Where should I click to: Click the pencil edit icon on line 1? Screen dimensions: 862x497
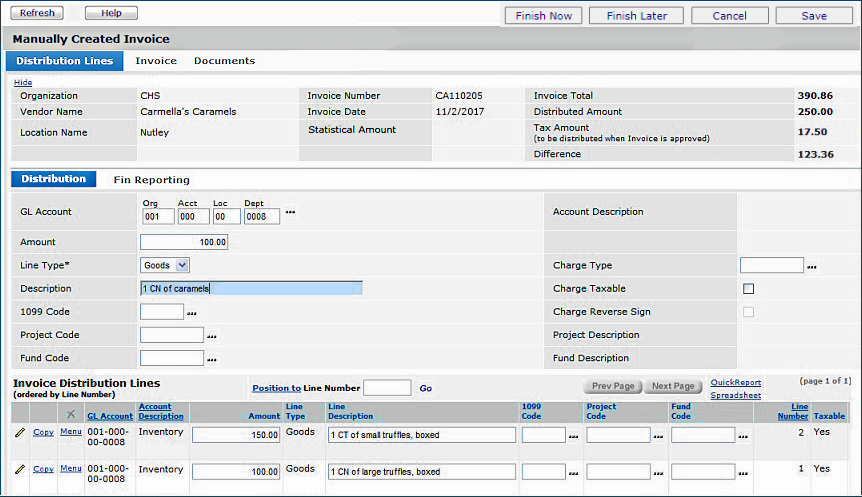[x=19, y=469]
